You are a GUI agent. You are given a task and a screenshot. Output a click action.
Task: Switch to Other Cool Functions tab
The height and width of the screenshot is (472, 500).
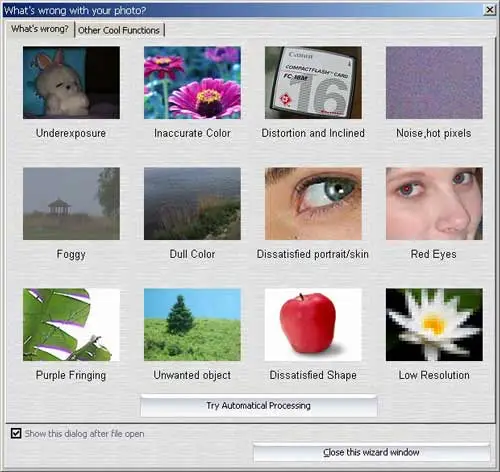[x=119, y=30]
